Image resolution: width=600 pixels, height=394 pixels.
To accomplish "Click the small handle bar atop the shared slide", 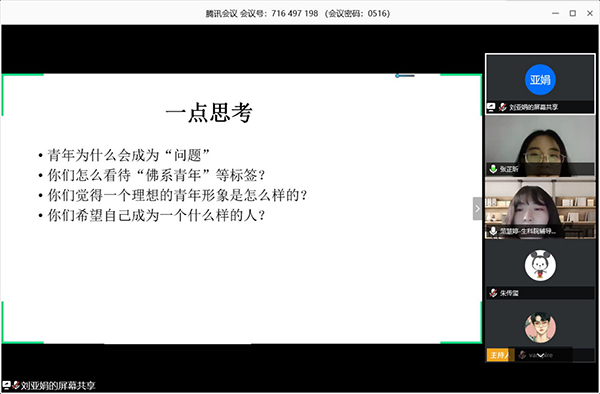I will coord(405,76).
